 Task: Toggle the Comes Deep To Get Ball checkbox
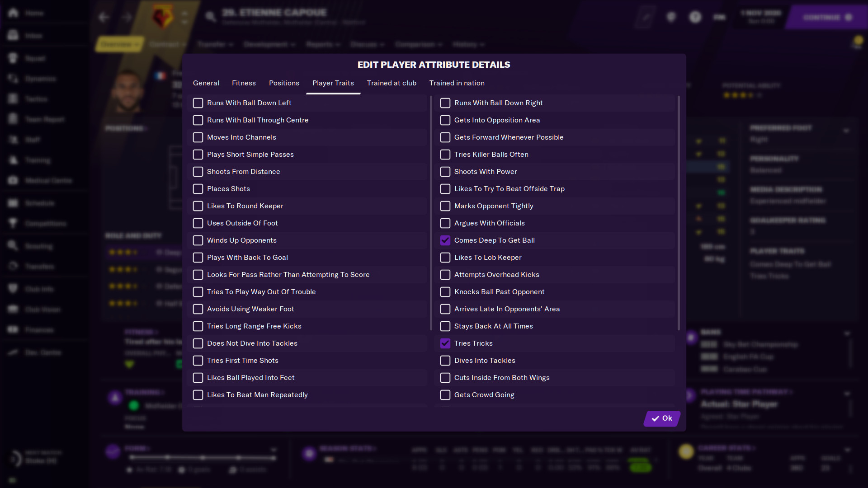point(445,239)
